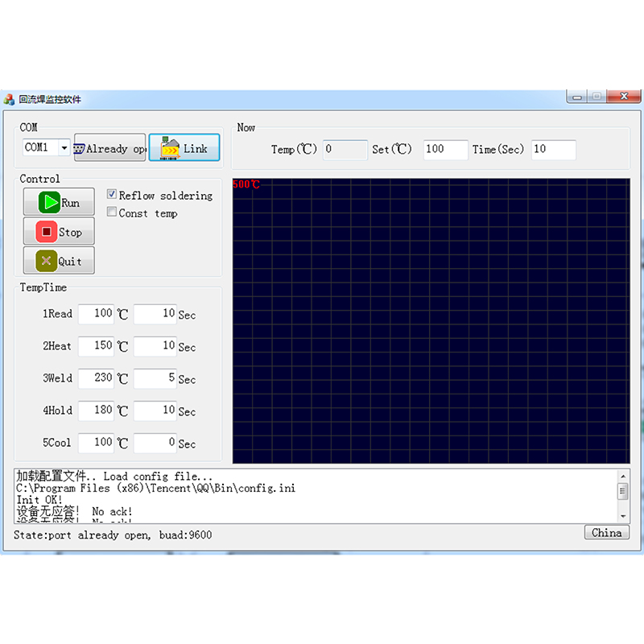Click the app icon in title bar

[10, 100]
